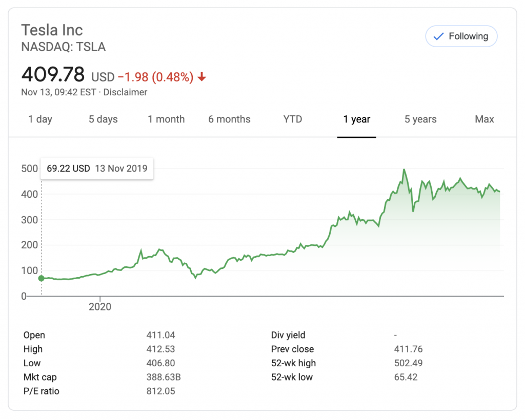This screenshot has height=420, width=525.
Task: Click the blue checkmark inside Following button
Action: 438,36
